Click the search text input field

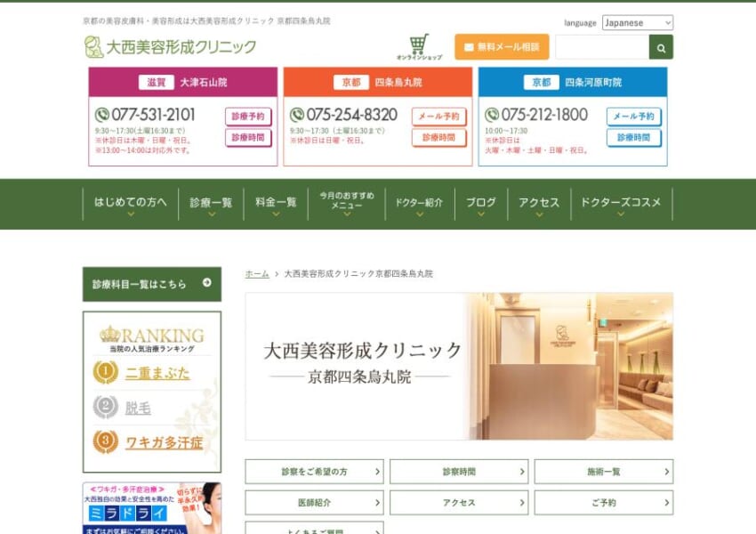click(x=602, y=47)
